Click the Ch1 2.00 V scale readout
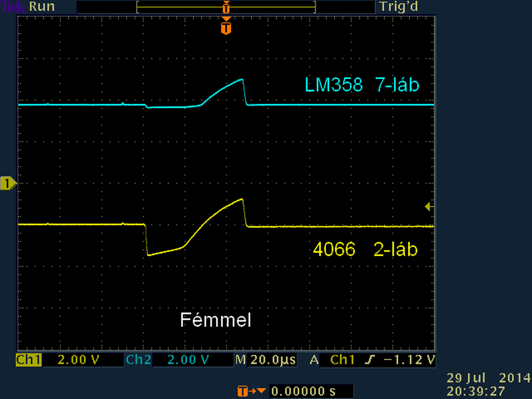The height and width of the screenshot is (399, 532). (x=79, y=360)
